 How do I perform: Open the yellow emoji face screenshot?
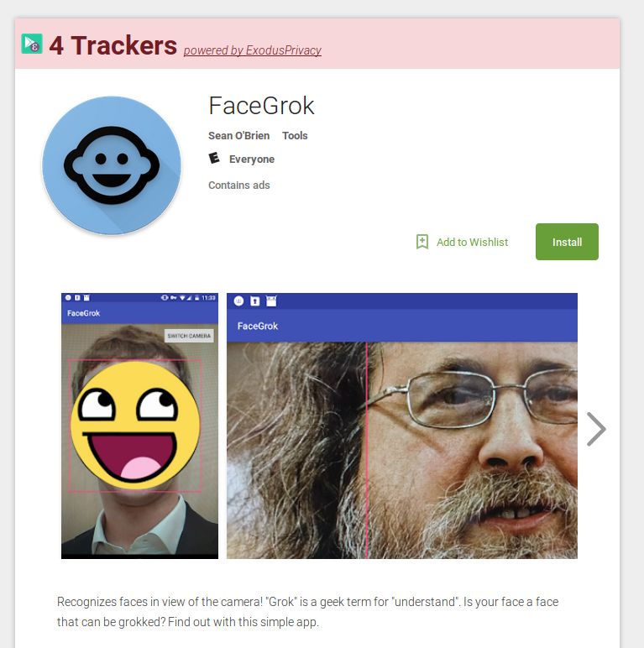[x=139, y=426]
